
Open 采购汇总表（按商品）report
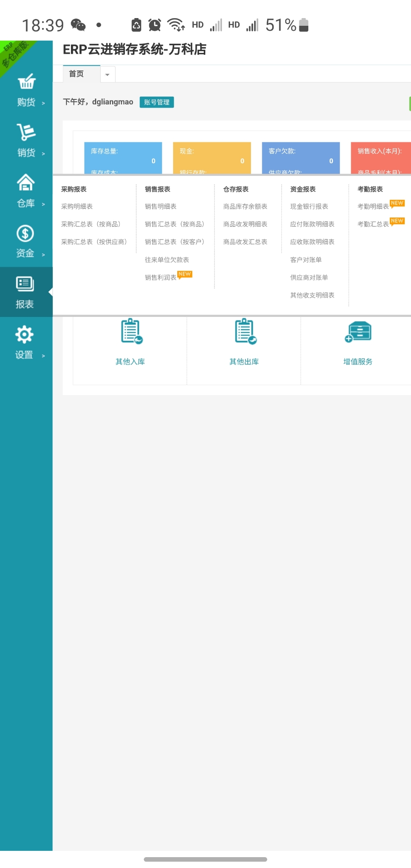[92, 224]
